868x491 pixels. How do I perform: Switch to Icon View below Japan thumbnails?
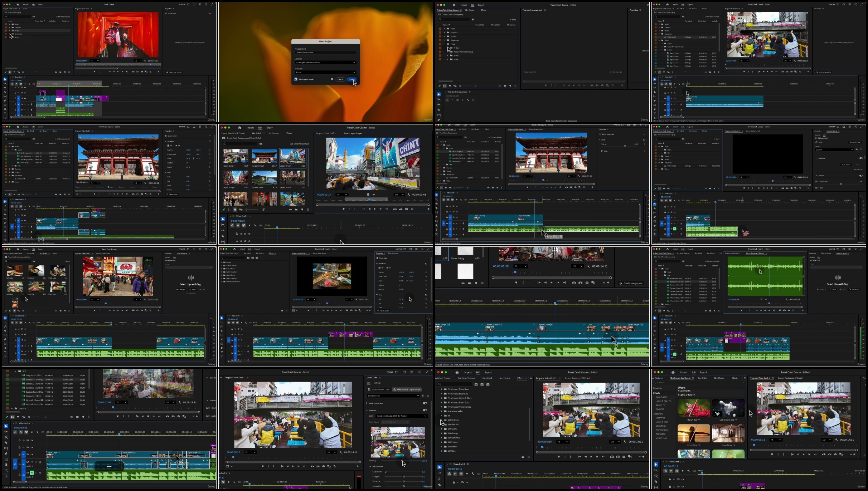235,210
